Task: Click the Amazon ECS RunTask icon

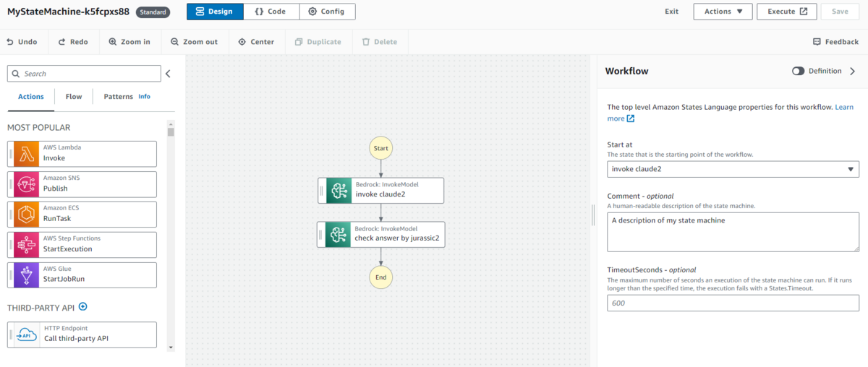Action: coord(27,215)
